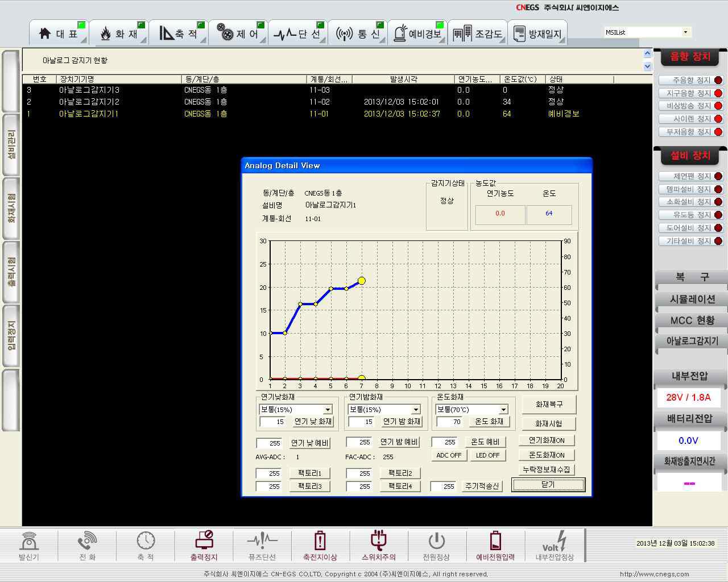Switch to the 출력시험 side tab

coord(11,272)
